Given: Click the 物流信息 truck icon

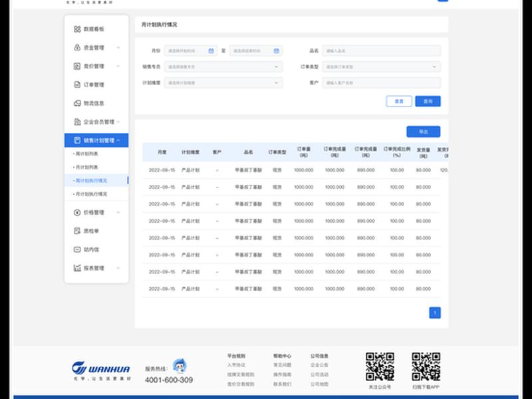Looking at the screenshot, I should click(x=77, y=103).
